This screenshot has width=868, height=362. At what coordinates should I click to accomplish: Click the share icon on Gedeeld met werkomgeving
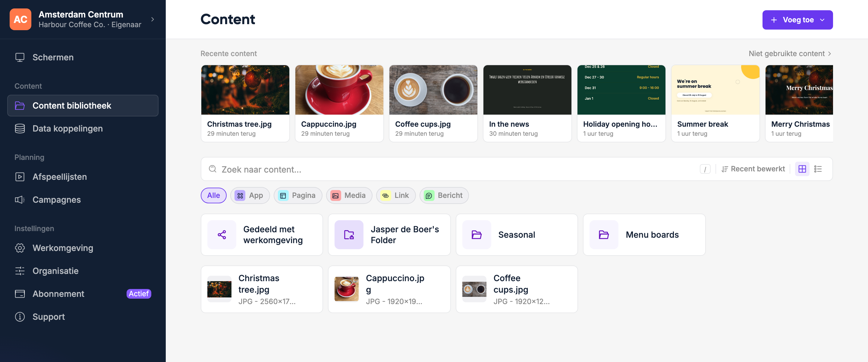coord(222,235)
